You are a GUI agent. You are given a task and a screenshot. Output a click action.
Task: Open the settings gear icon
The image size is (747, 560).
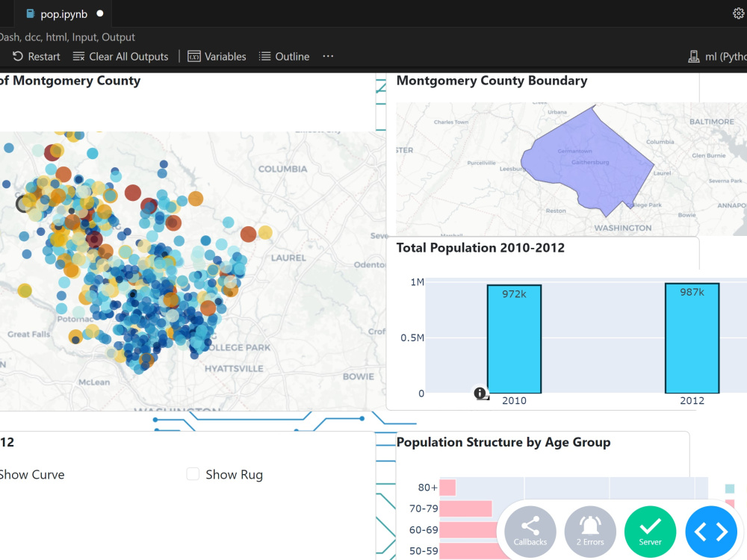pos(739,13)
